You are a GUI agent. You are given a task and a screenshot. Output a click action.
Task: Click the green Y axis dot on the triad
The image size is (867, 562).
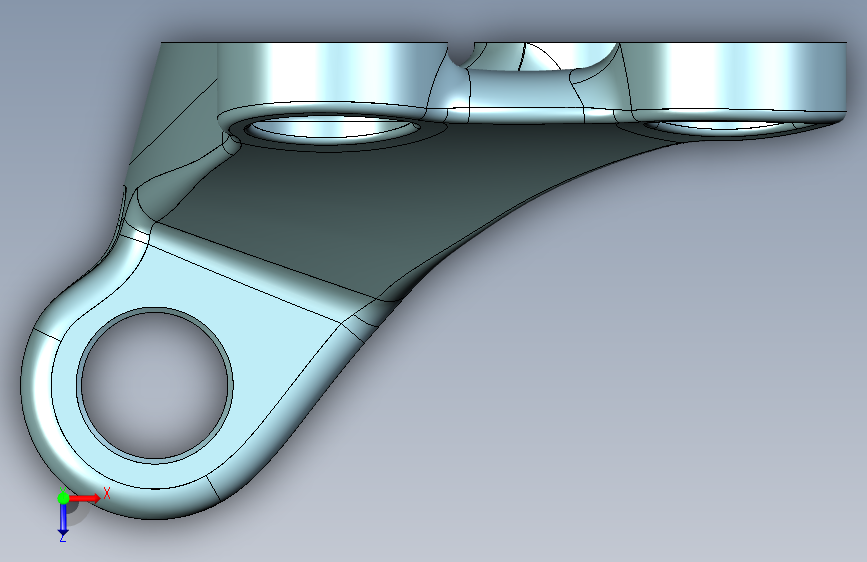tap(63, 498)
